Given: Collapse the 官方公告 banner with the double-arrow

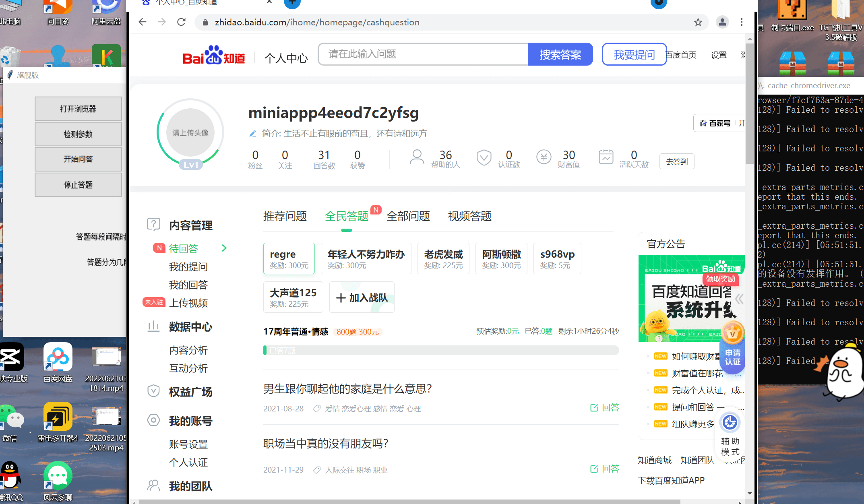Looking at the screenshot, I should [739, 299].
